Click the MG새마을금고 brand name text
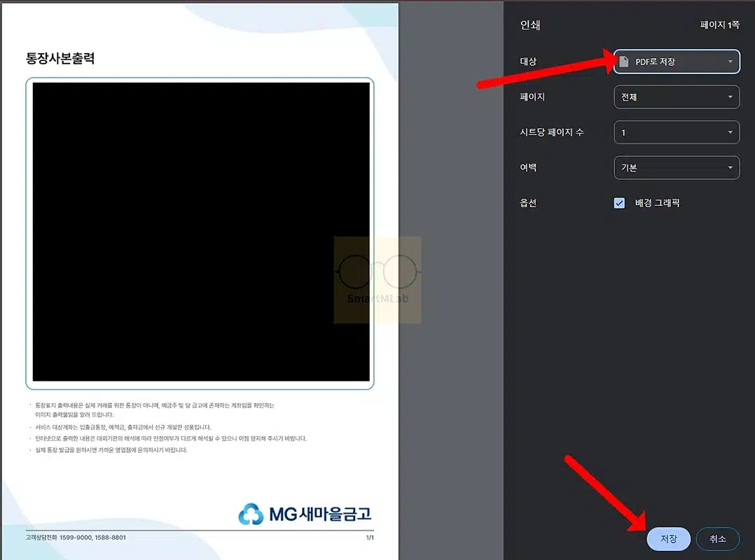Image resolution: width=755 pixels, height=560 pixels. (x=320, y=514)
